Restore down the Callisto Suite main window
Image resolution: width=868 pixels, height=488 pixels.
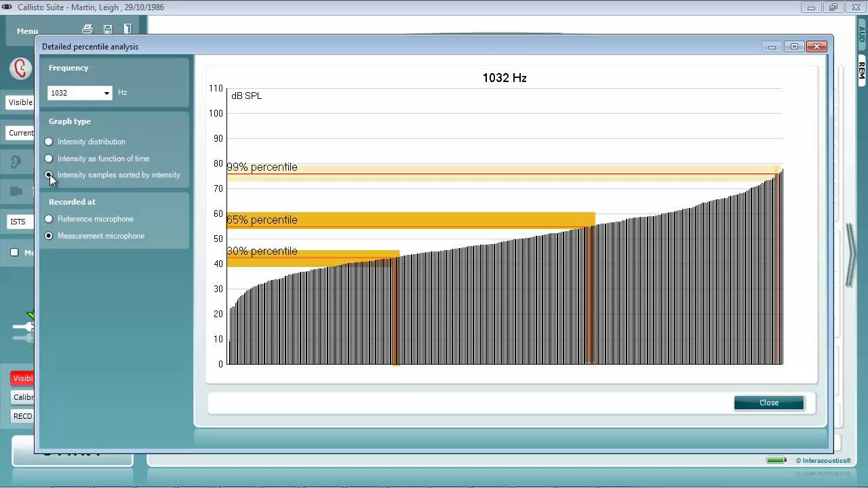[833, 7]
